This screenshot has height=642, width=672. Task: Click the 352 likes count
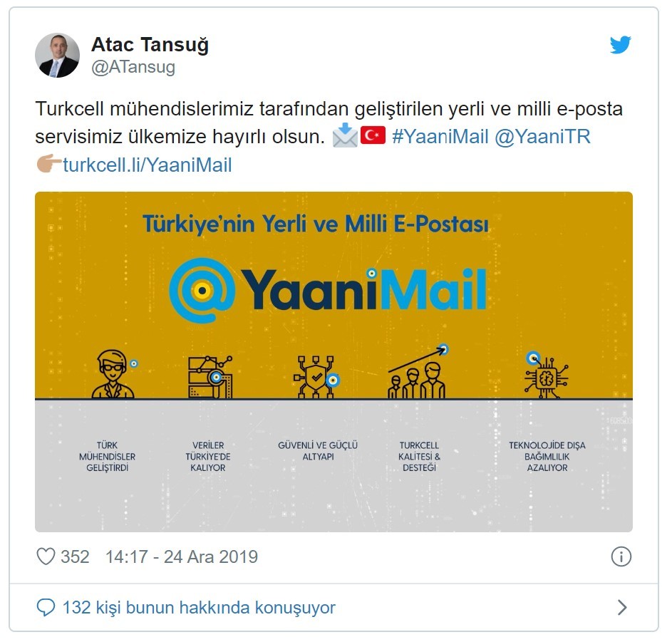[75, 556]
